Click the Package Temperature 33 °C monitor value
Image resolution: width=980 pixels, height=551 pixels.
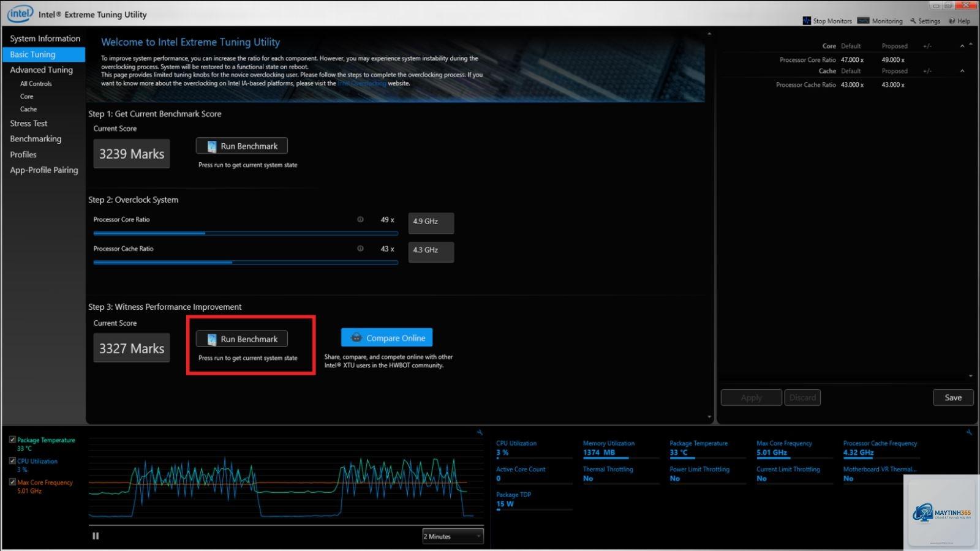pos(679,452)
